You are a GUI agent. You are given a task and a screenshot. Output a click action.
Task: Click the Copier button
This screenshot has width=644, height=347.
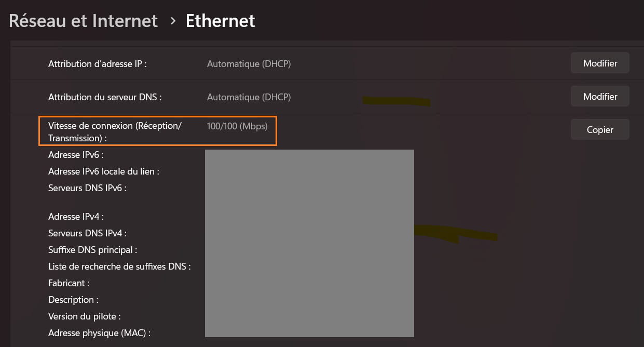tap(600, 130)
